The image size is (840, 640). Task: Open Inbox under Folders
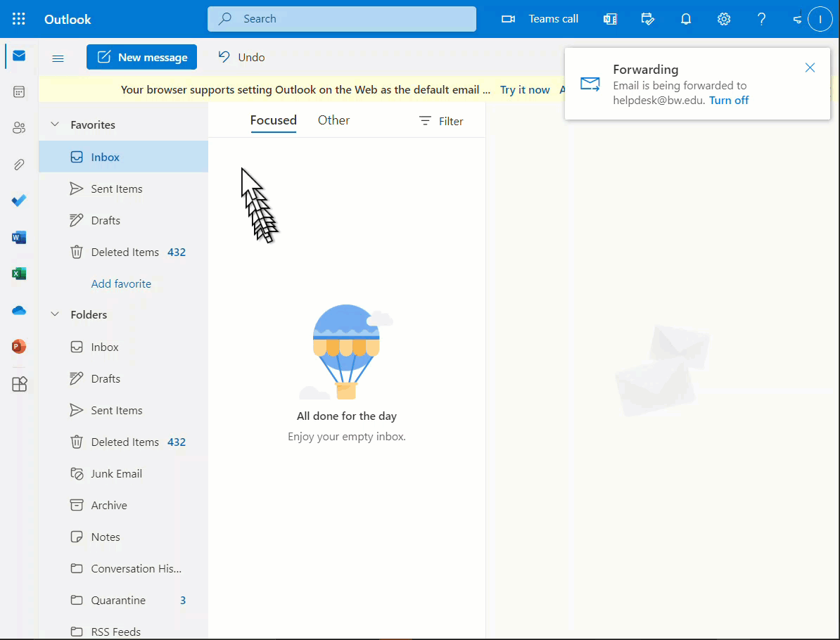(124, 347)
